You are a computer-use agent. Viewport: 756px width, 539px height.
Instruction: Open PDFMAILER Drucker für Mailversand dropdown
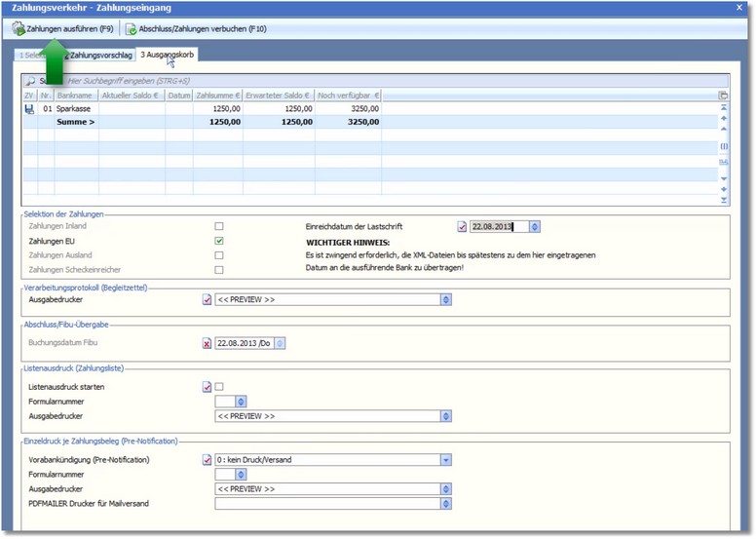[x=446, y=504]
